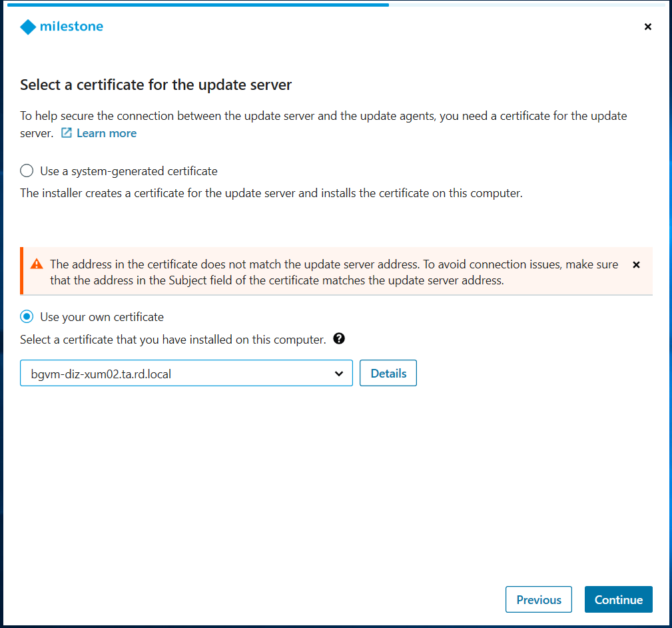Dismiss the certificate address warning banner
Image resolution: width=672 pixels, height=628 pixels.
coord(636,264)
